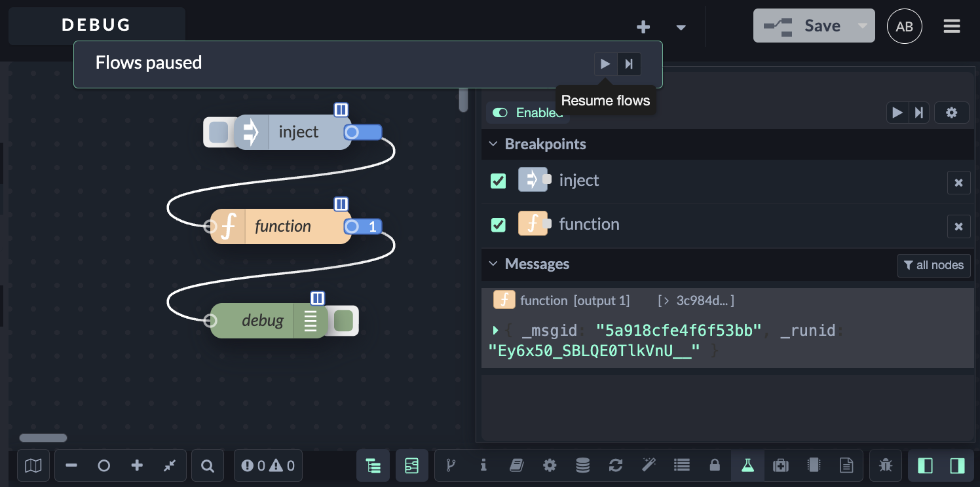Image resolution: width=980 pixels, height=487 pixels.
Task: Open the Save dropdown arrow
Action: coord(863,26)
